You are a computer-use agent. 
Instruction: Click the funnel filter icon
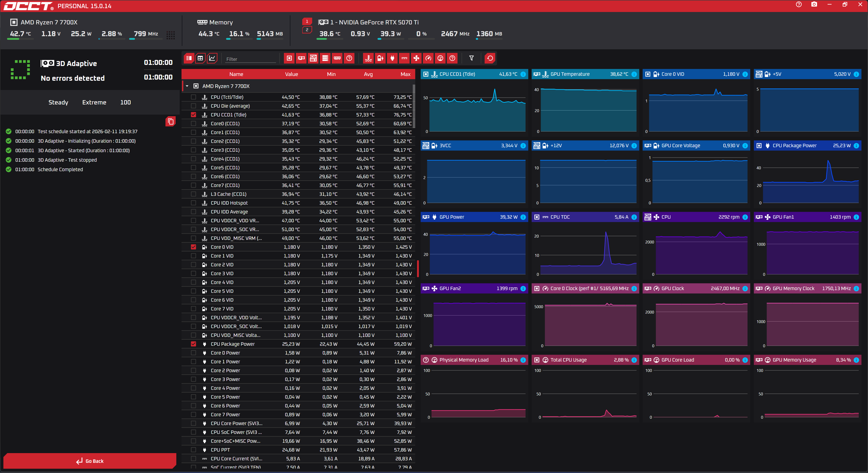(x=471, y=58)
